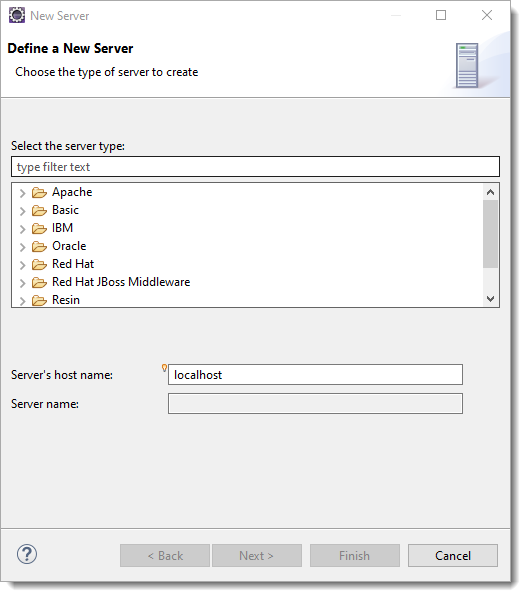The width and height of the screenshot is (526, 597).
Task: Expand the Red Hat tree node
Action: click(x=23, y=265)
